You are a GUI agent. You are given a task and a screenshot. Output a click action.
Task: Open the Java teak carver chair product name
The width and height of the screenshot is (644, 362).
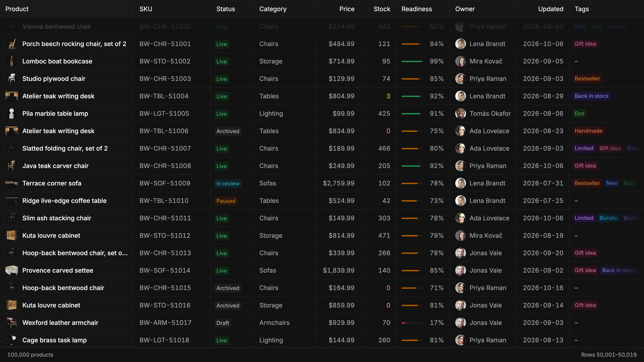[55, 166]
